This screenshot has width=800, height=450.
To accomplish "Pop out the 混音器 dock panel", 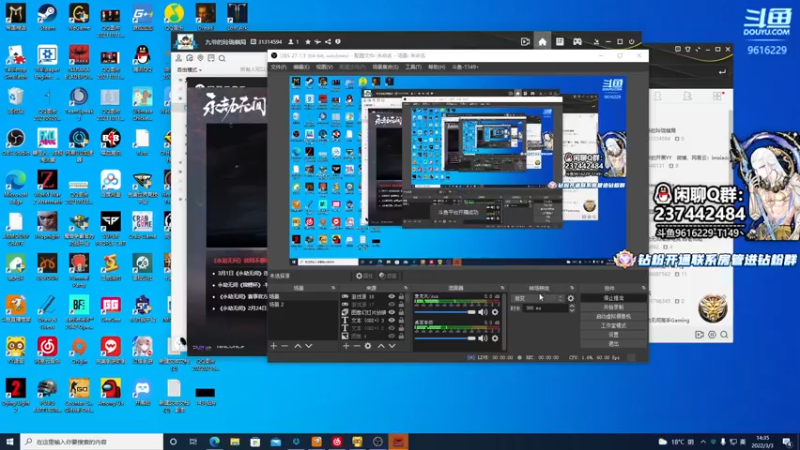I will [502, 288].
